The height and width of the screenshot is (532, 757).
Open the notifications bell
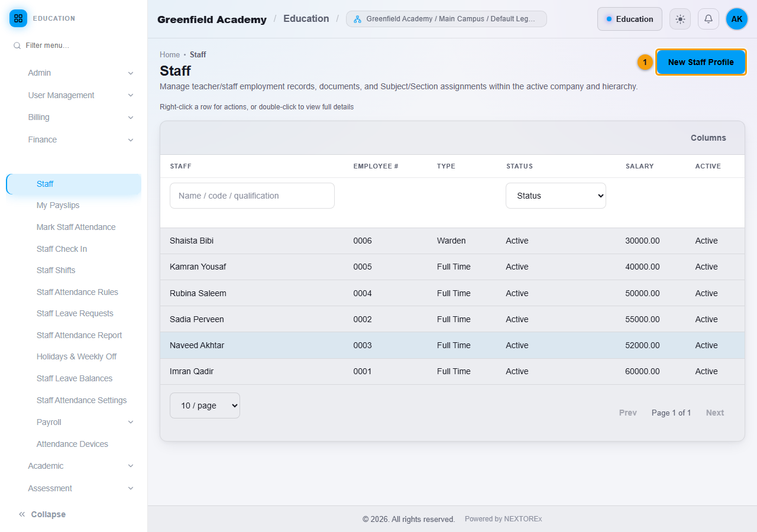coord(709,19)
